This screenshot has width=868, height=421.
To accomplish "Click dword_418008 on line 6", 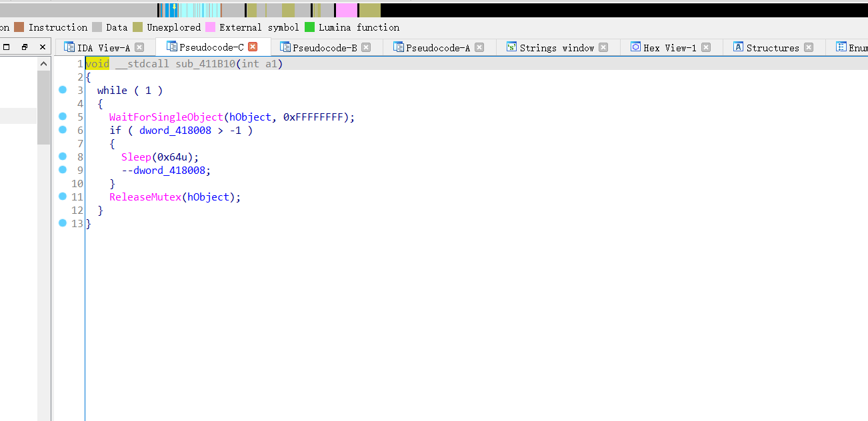I will coord(175,130).
